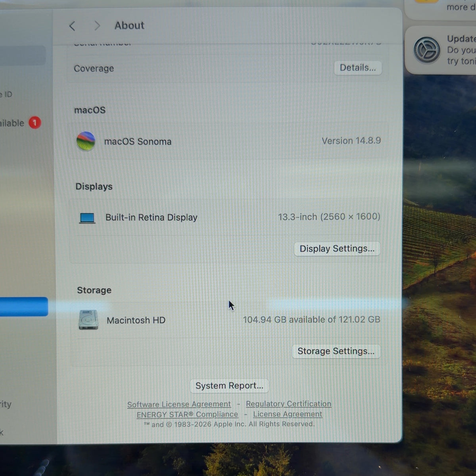Viewport: 476px width, 476px height.
Task: Open the License Agreement link
Action: (x=288, y=414)
